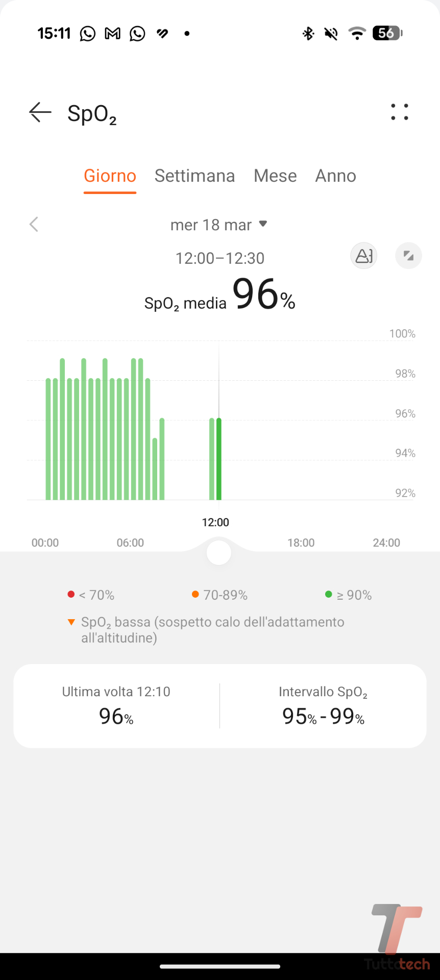Open the four-dot more options menu
Viewport: 440px width, 980px height.
[x=399, y=112]
